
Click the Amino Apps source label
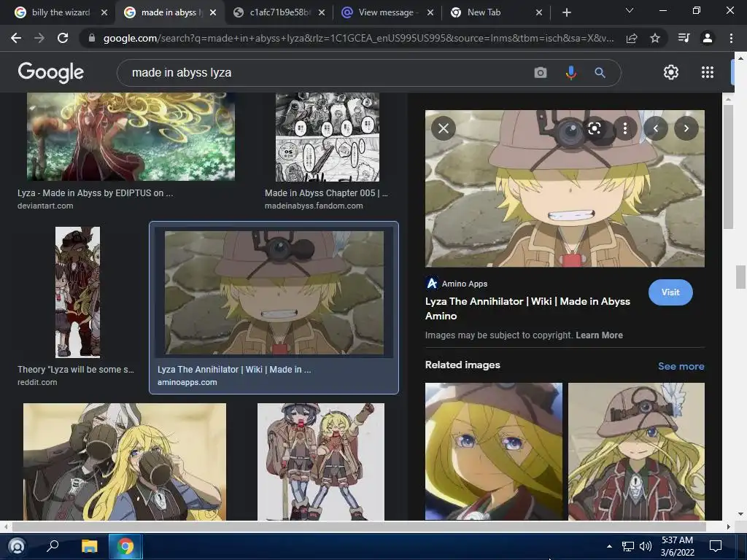coord(465,284)
